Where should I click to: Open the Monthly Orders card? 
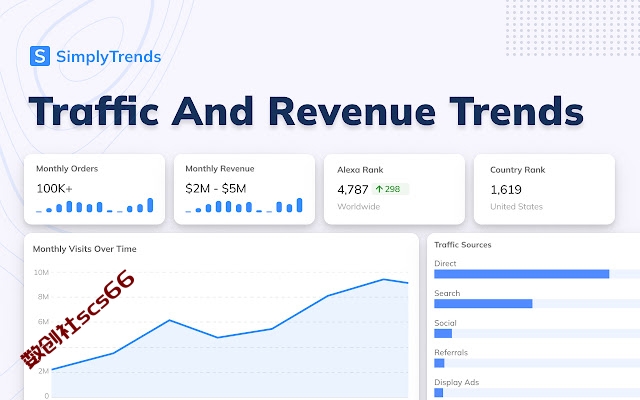[x=95, y=189]
